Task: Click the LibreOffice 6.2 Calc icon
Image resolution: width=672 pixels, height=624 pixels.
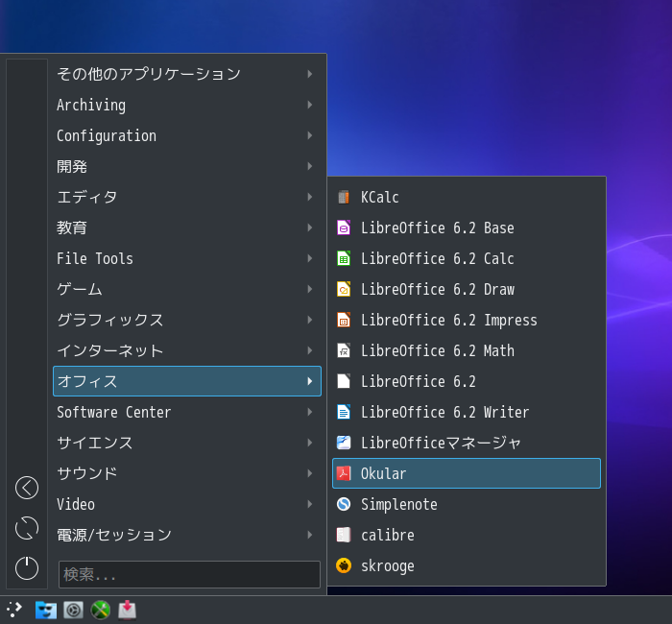Action: coord(344,258)
